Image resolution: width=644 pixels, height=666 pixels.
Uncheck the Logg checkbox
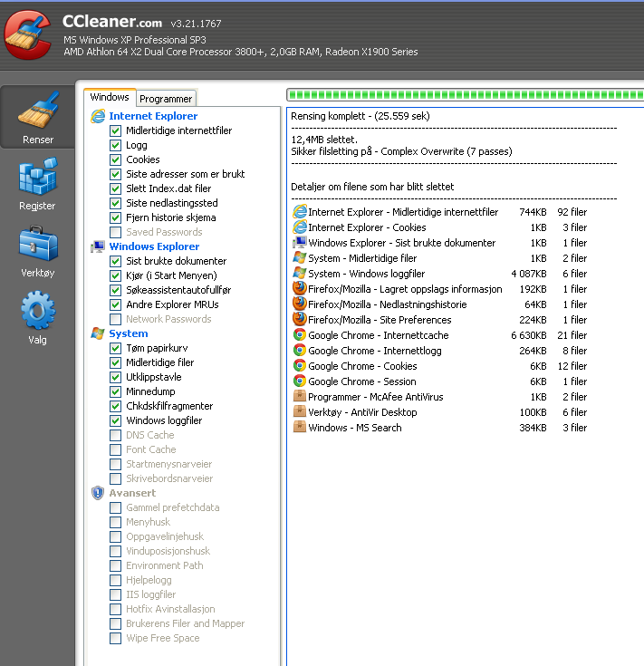pyautogui.click(x=115, y=145)
